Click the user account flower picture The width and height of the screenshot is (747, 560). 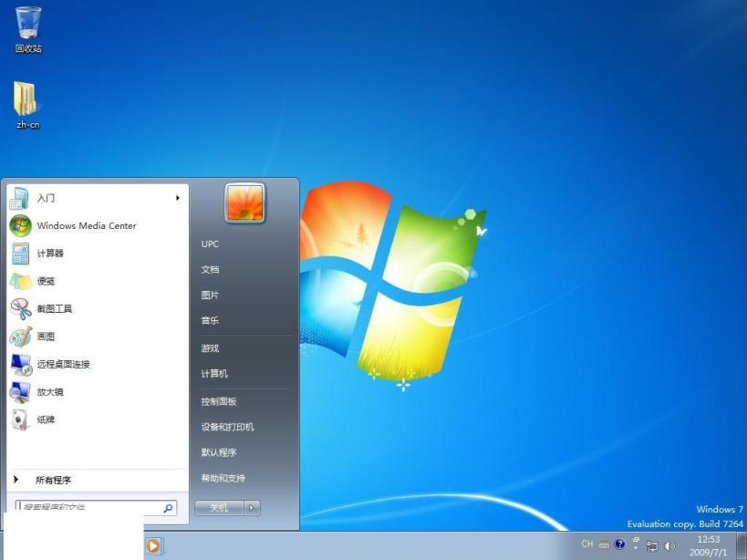tap(244, 202)
